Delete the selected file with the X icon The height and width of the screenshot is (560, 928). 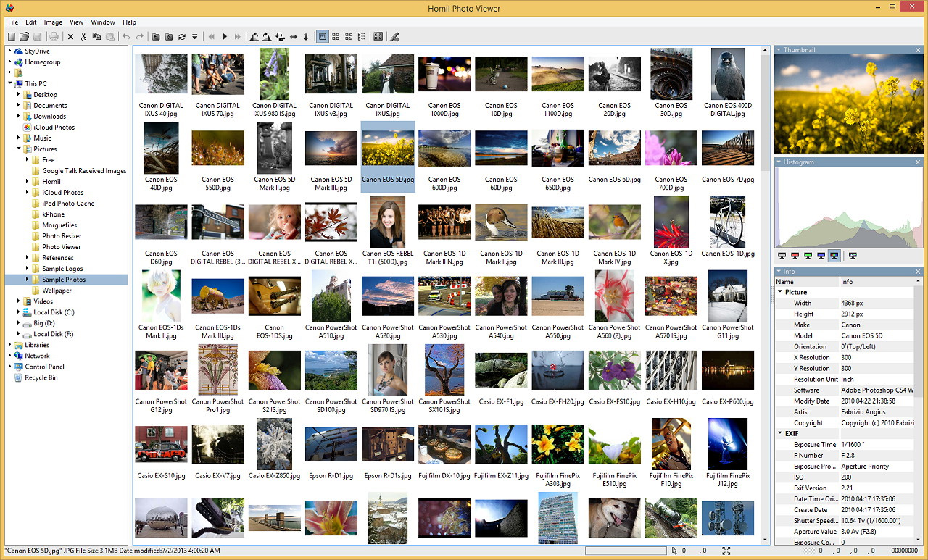(x=71, y=36)
